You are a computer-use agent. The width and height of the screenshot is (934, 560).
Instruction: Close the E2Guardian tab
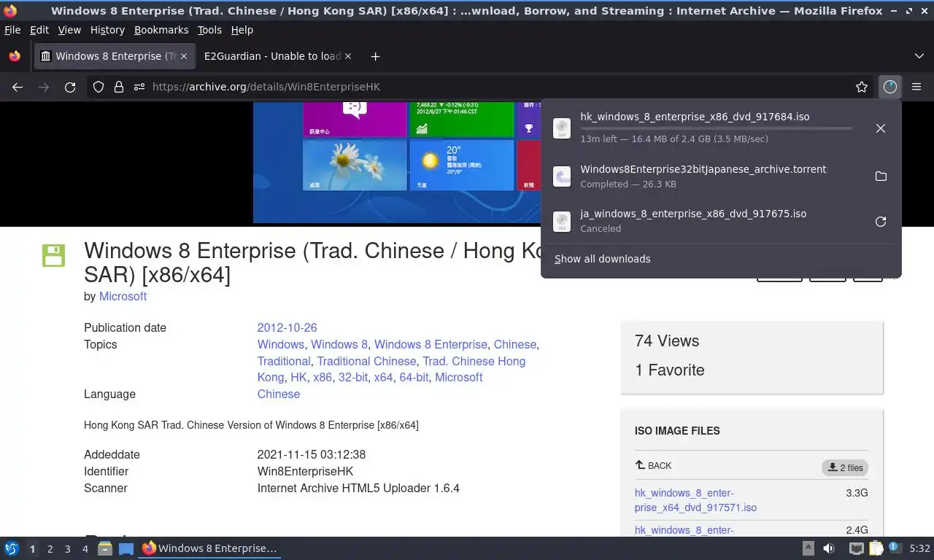347,56
